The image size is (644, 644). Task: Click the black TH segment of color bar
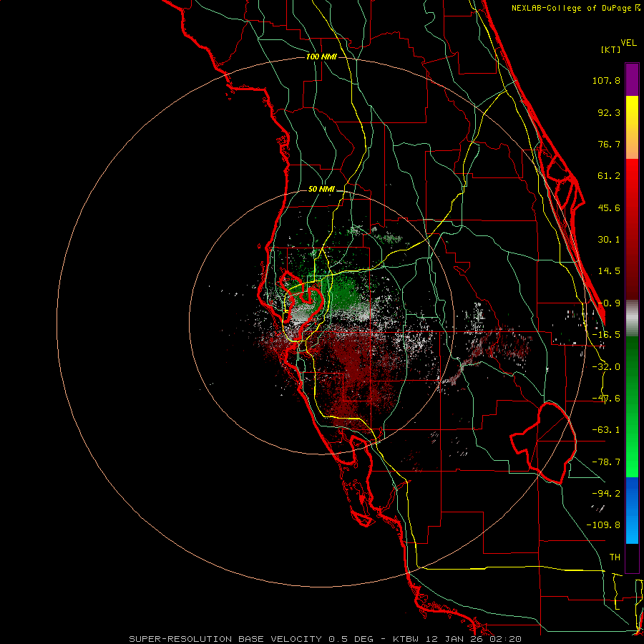[x=632, y=557]
